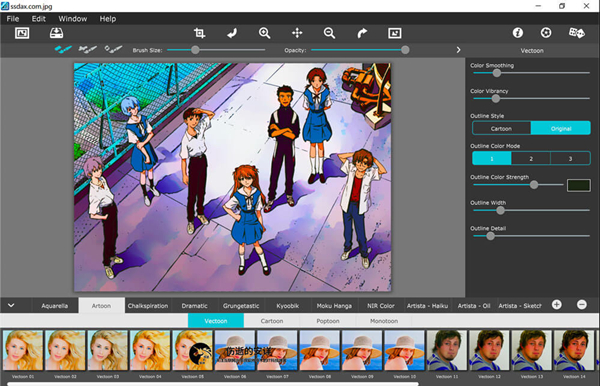
Task: Click the Brush Size slider handle
Action: tap(195, 50)
